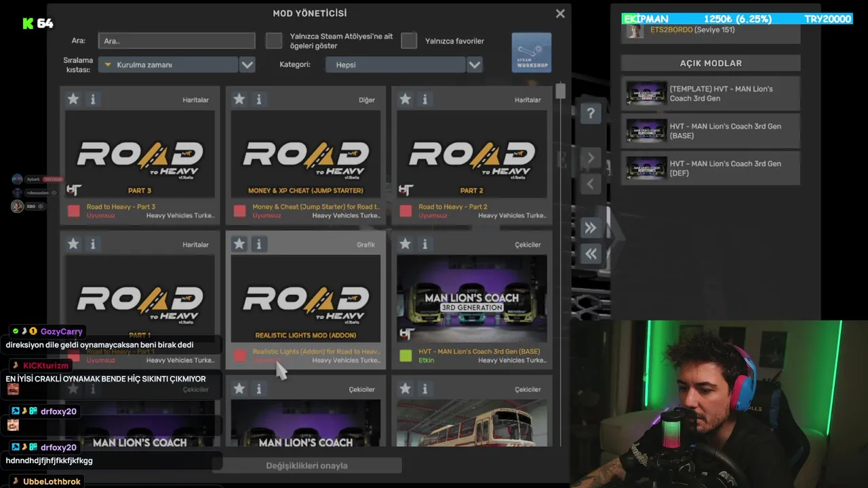Screen dimensions: 868x488
Task: Click the category dropdown arrow
Action: [x=475, y=64]
